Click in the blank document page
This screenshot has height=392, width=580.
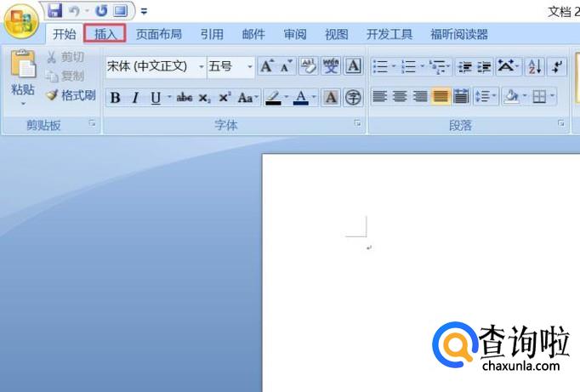(421, 273)
